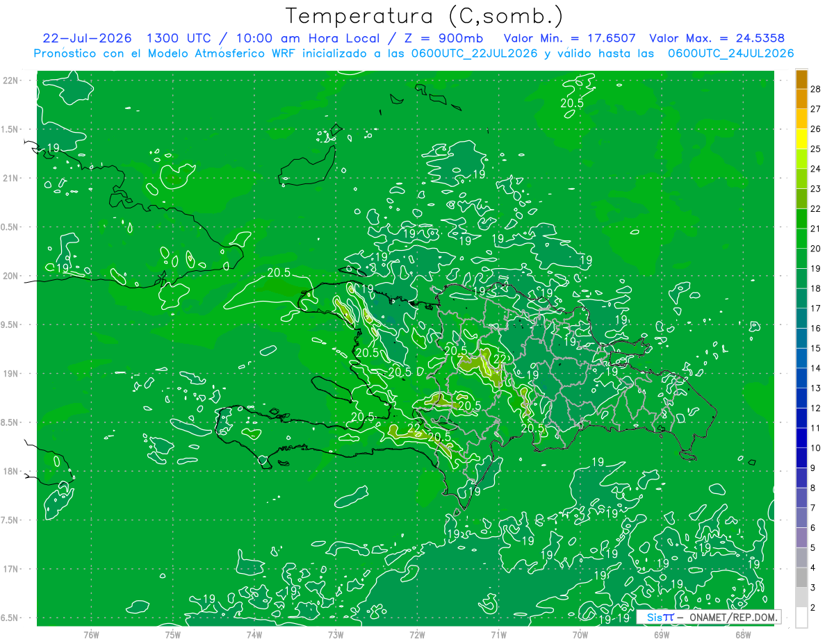
Task: Select the date text "22-Jul-2026"
Action: click(x=87, y=38)
